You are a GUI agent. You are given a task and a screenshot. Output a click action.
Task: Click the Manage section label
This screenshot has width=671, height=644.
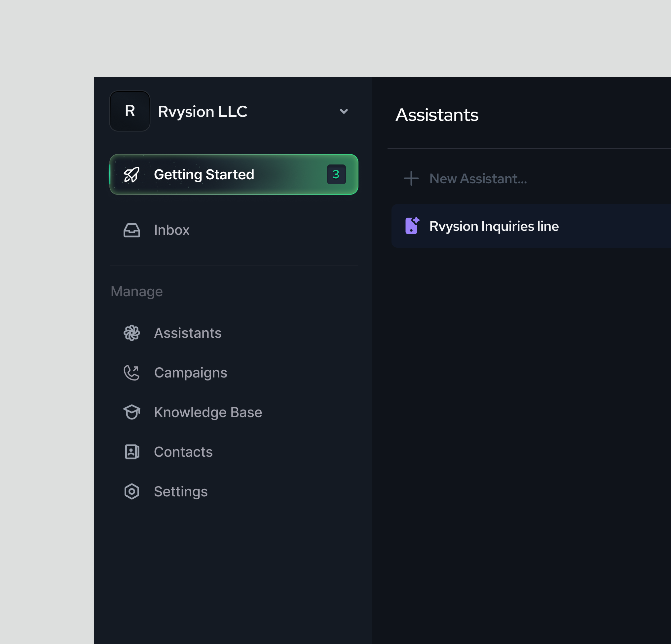pyautogui.click(x=136, y=291)
